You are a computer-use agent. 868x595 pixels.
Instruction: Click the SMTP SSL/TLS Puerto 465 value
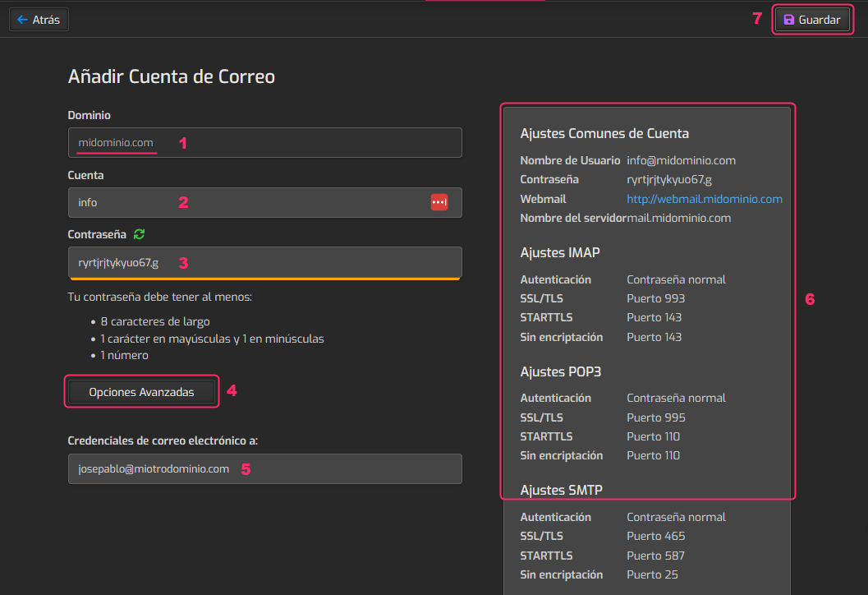click(655, 536)
